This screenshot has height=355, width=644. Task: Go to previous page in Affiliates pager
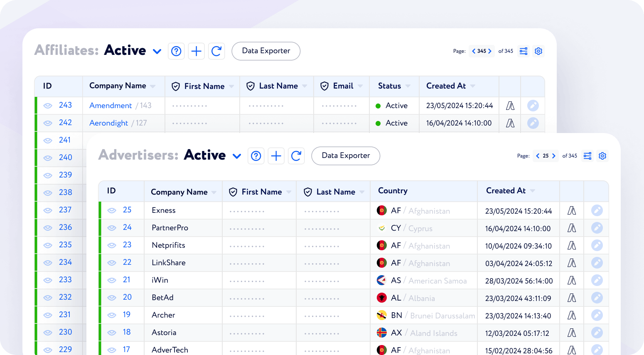coord(474,51)
